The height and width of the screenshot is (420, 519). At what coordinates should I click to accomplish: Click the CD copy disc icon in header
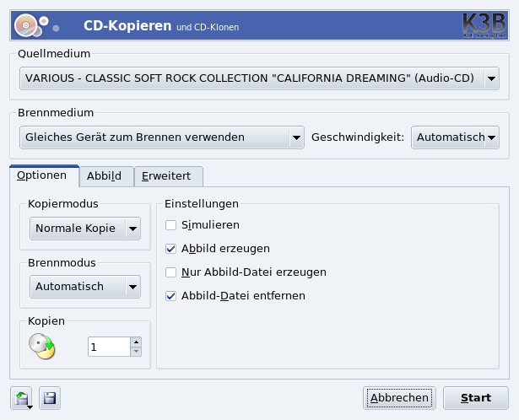point(27,26)
